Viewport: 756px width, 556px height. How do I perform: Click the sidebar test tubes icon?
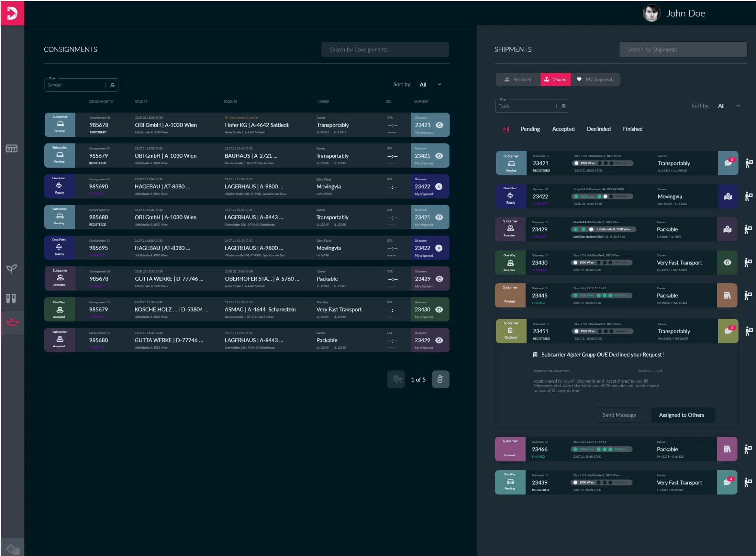pyautogui.click(x=11, y=298)
